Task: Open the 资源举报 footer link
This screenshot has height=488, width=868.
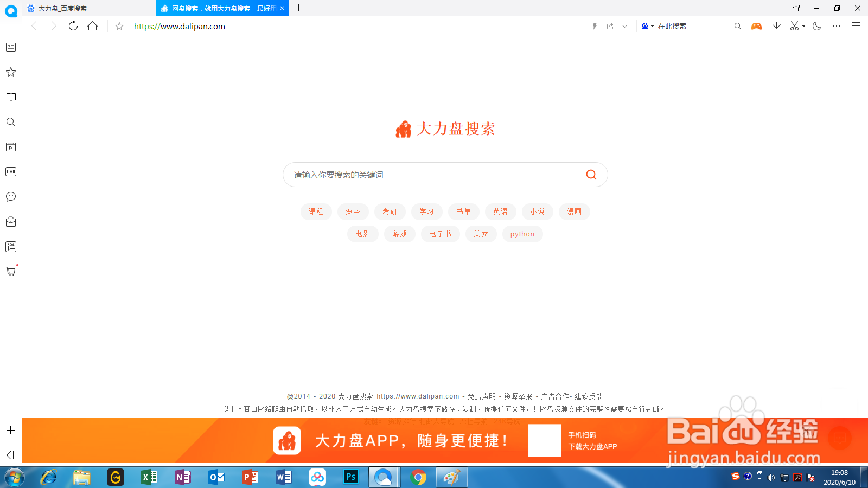Action: click(x=518, y=396)
